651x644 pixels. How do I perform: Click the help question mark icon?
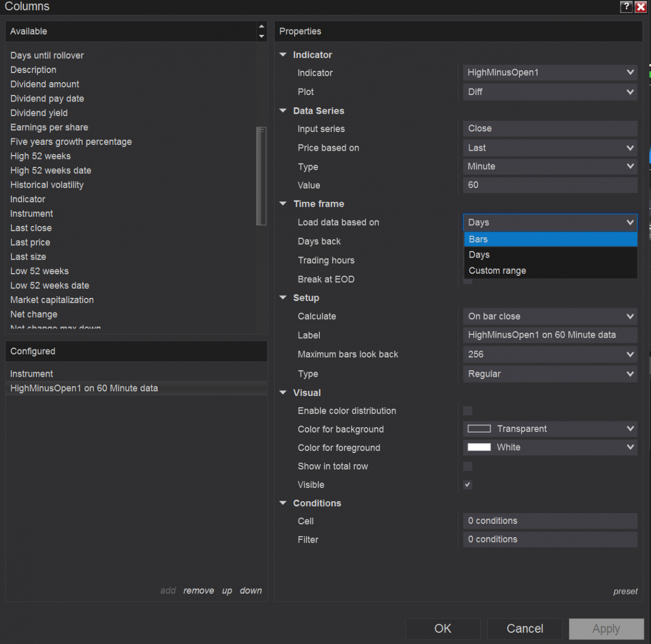626,6
